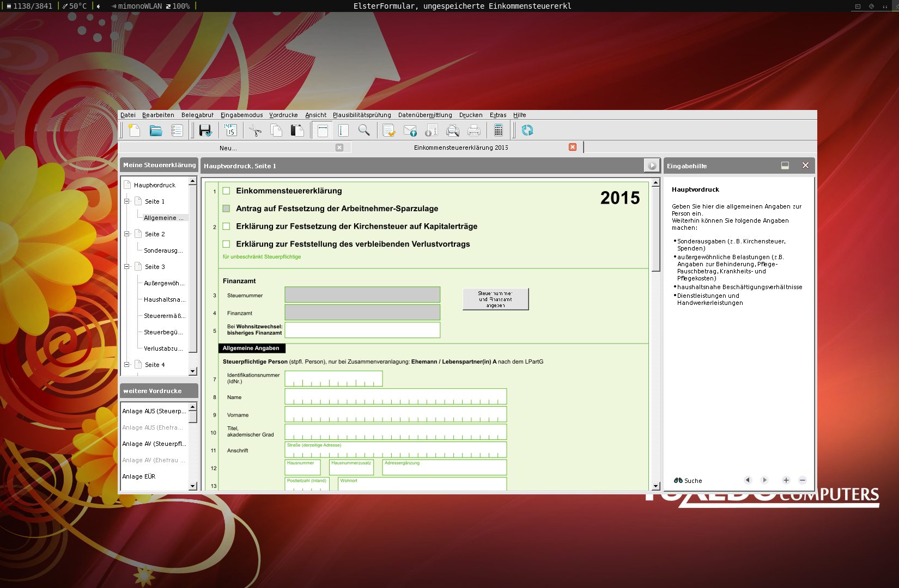899x588 pixels.
Task: Select the fit page height icon
Action: point(343,130)
